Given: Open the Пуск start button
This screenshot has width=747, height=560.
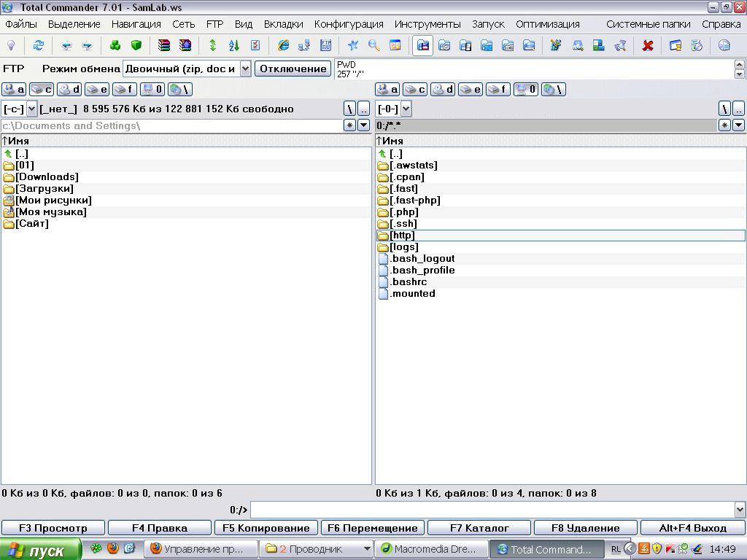Looking at the screenshot, I should tap(41, 550).
